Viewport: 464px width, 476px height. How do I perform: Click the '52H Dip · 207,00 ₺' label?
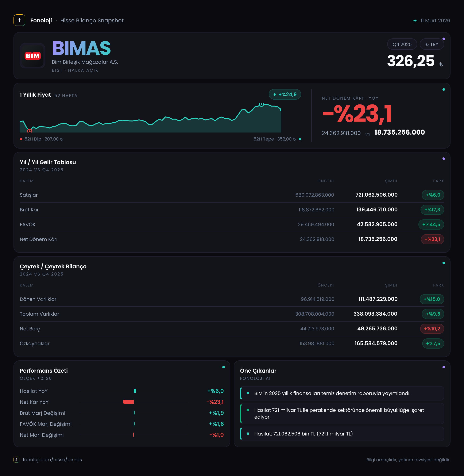(44, 139)
